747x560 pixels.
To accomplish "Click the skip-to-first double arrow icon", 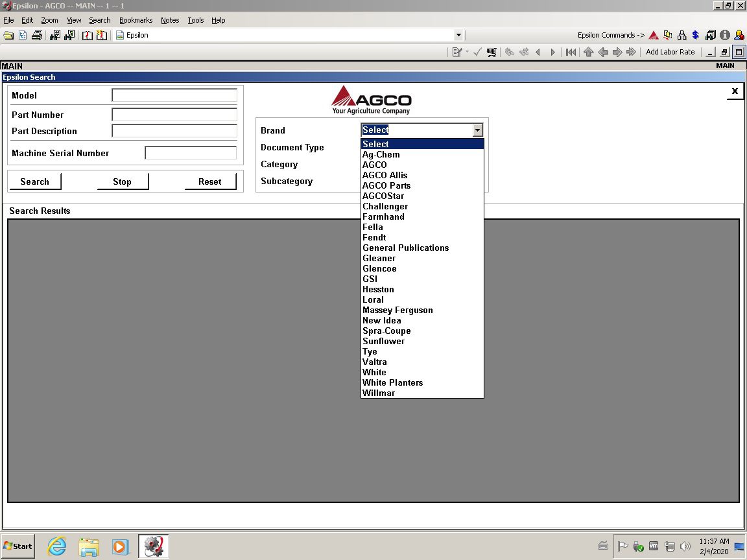I will [571, 52].
